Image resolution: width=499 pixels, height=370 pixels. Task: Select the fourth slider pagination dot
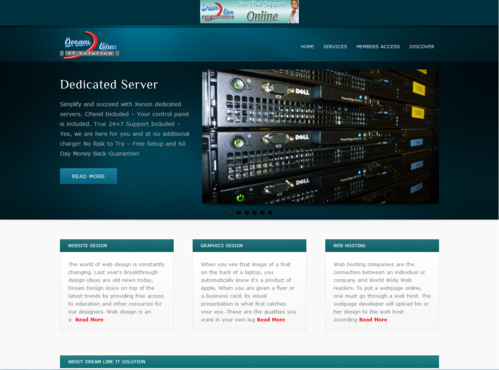click(254, 213)
